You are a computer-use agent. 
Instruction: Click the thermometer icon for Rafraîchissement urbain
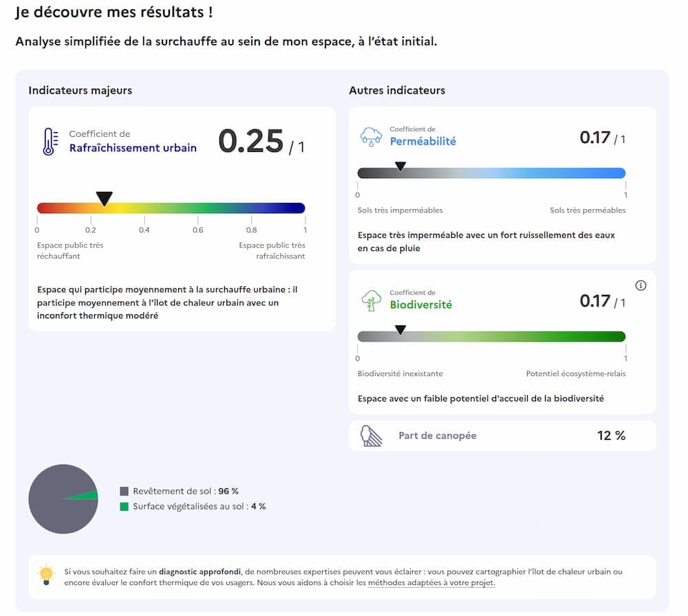[x=49, y=140]
